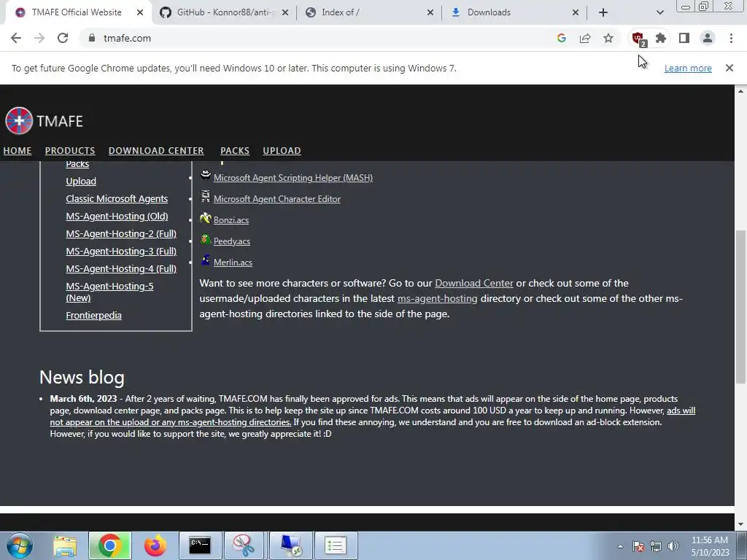Open Microsoft Agent Character Editor link

[276, 199]
